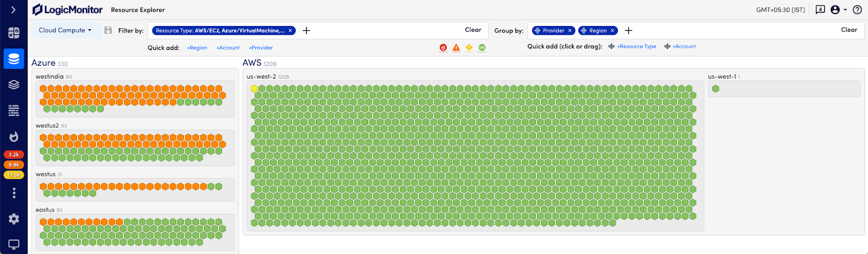Select the yellow hexagon in us-west-2
The image size is (868, 254).
pyautogui.click(x=254, y=88)
